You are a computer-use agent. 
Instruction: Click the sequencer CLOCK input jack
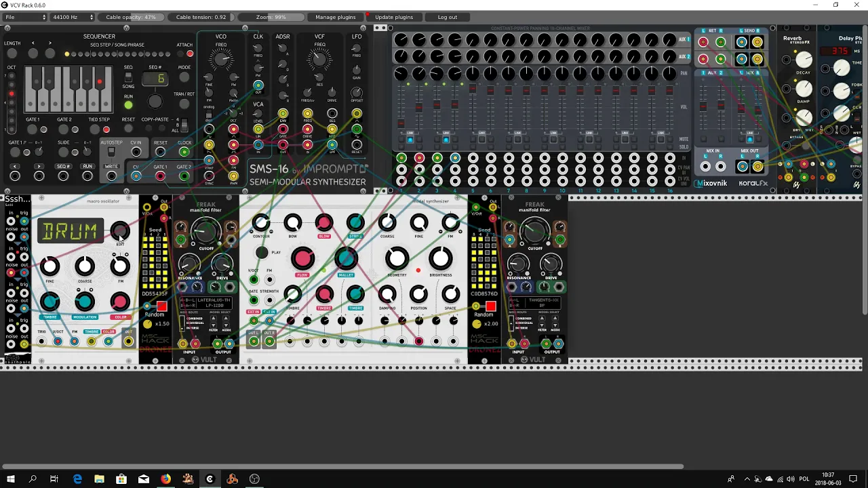pos(184,152)
